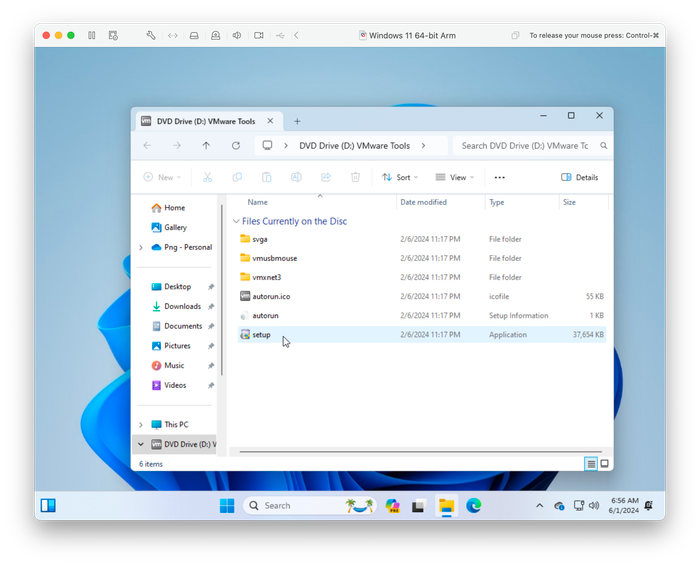Close the DVD Drive tab

[270, 121]
